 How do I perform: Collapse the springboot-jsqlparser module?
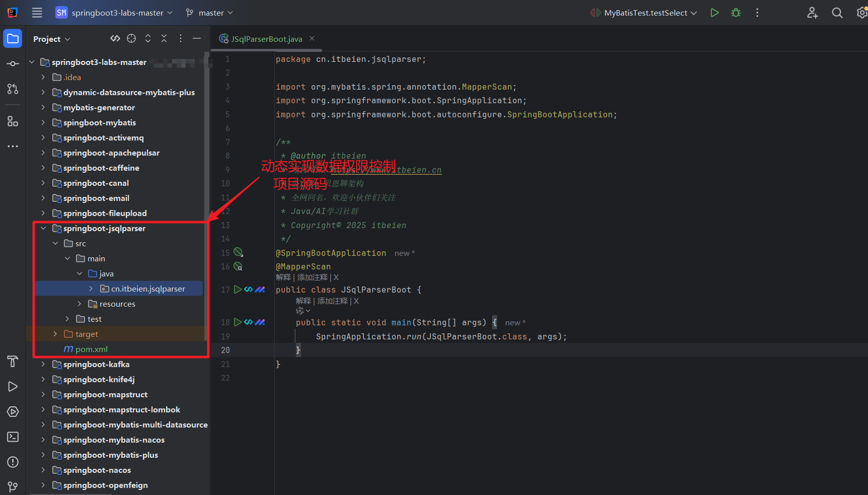(x=43, y=229)
